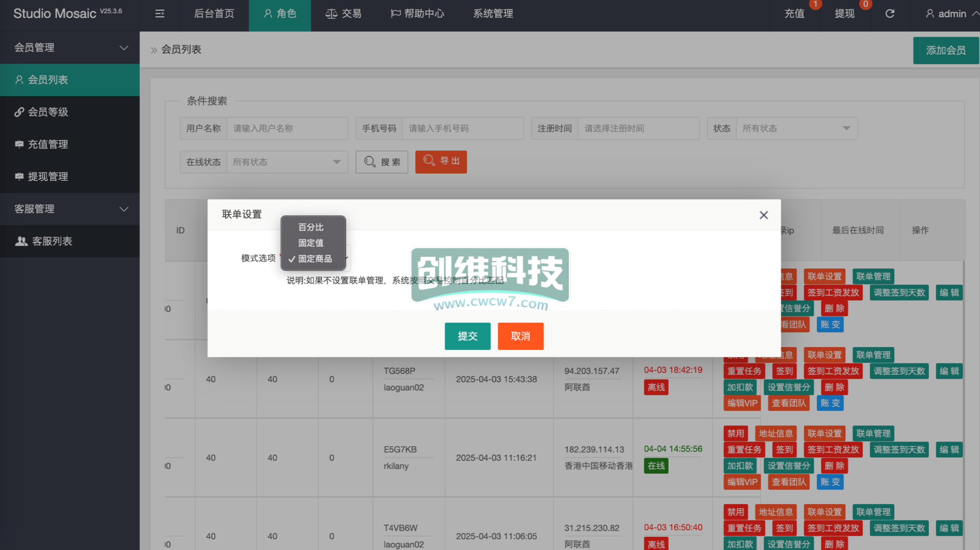Open the 状态 dropdown
980x550 pixels.
[797, 128]
